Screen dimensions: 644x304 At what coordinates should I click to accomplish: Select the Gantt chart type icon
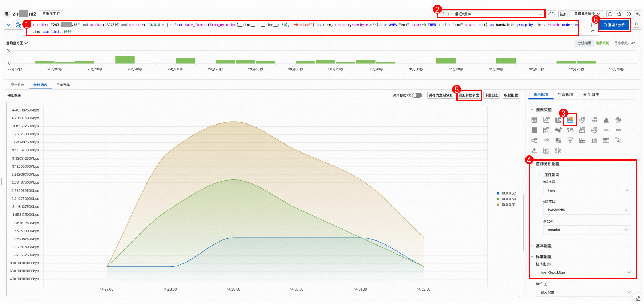pyautogui.click(x=618, y=140)
